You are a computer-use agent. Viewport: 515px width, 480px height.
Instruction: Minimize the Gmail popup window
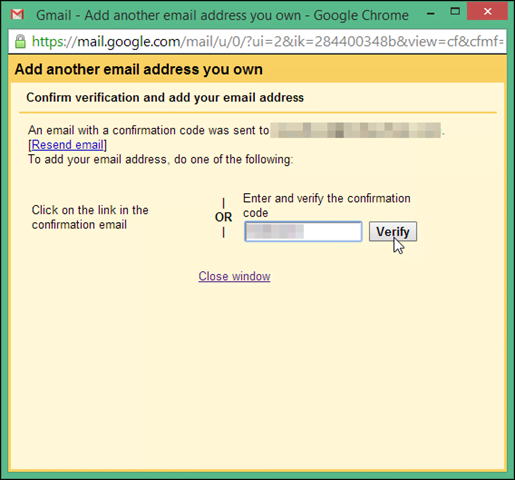[431, 14]
